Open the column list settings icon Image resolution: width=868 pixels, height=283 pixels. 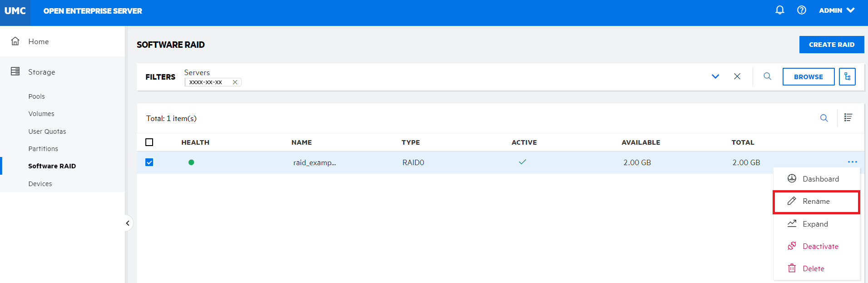[848, 118]
